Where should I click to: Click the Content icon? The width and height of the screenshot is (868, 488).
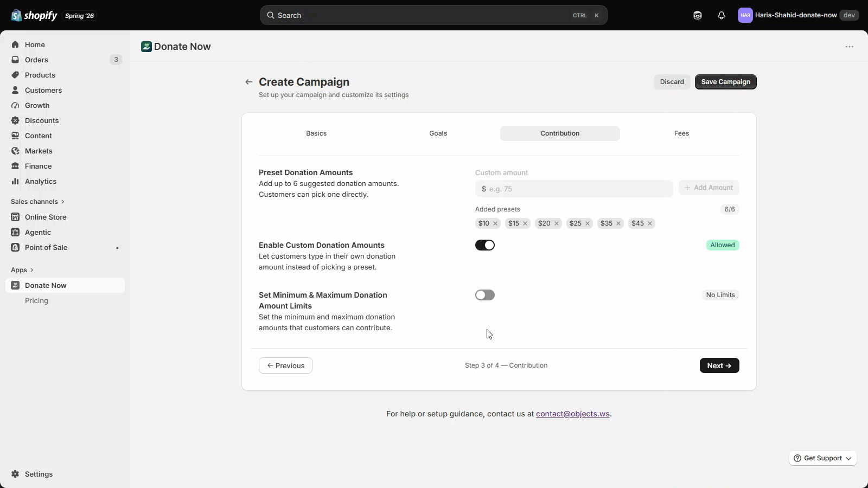(x=15, y=136)
